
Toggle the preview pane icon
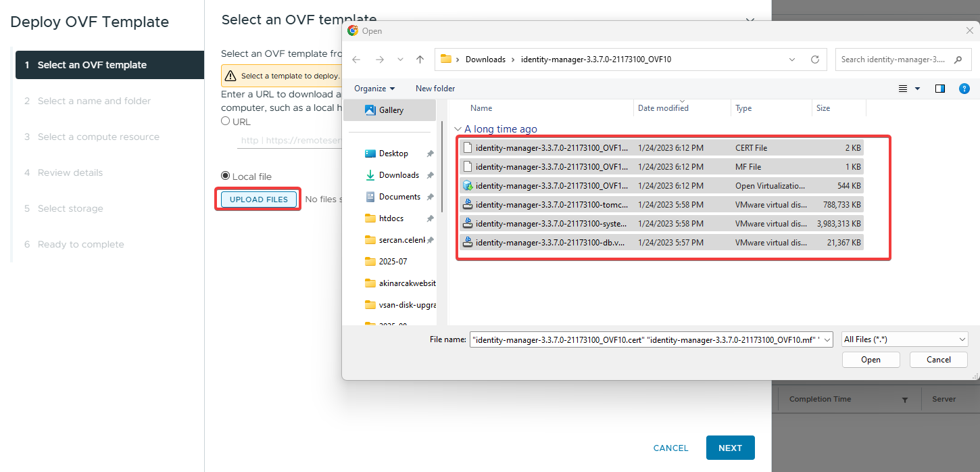939,89
